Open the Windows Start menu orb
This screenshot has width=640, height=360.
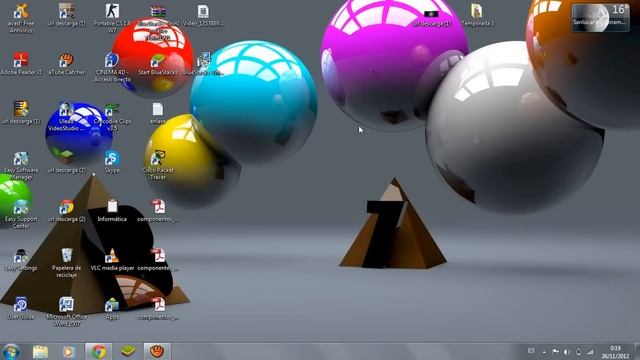(x=11, y=351)
